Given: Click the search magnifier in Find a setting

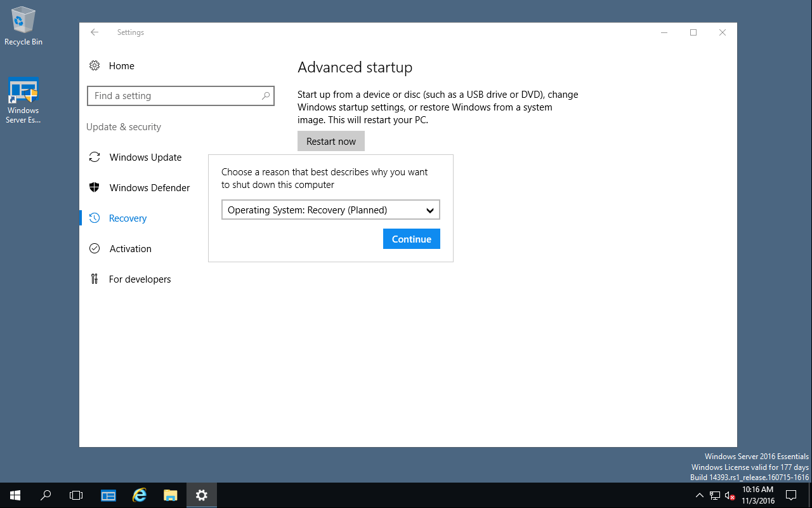Looking at the screenshot, I should pos(266,96).
